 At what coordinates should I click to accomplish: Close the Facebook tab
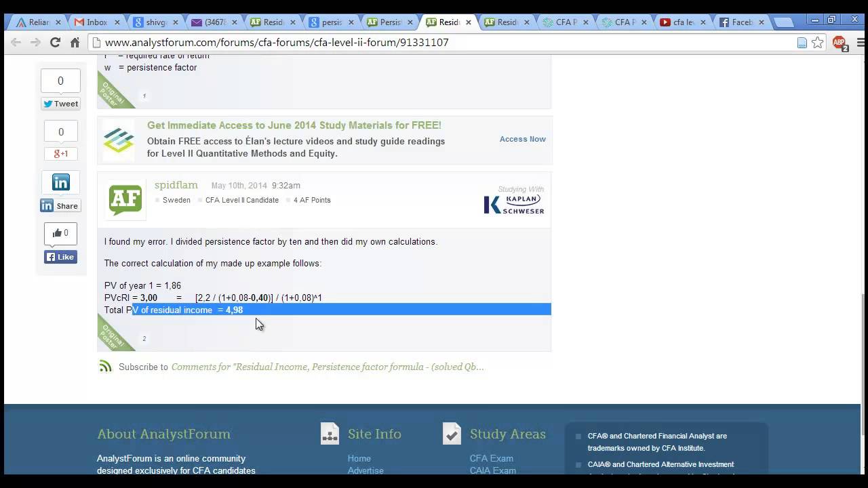[x=761, y=22]
